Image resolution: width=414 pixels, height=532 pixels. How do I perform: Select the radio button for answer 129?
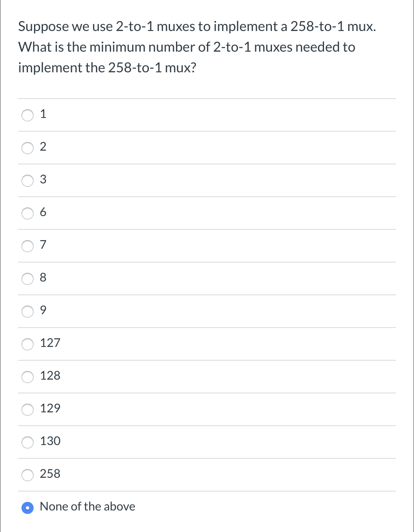(x=28, y=410)
